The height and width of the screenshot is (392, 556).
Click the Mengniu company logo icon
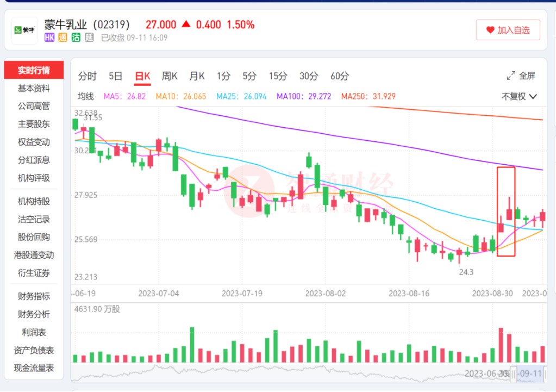(25, 30)
